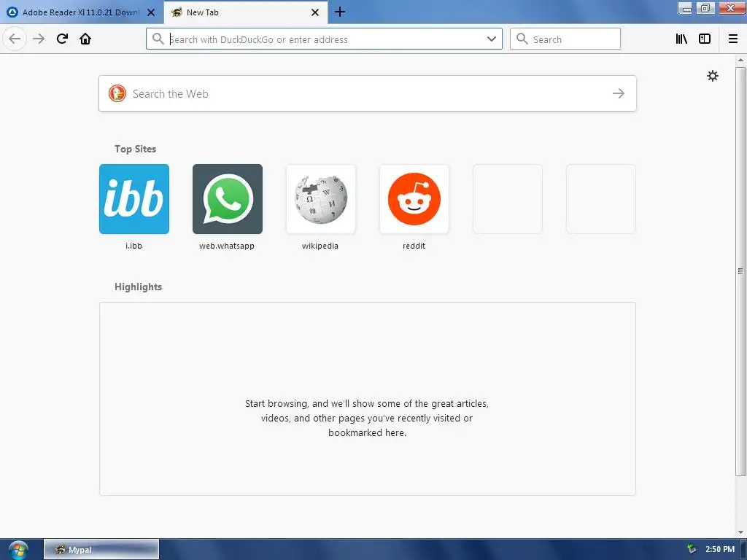Image resolution: width=747 pixels, height=560 pixels.
Task: Toggle the sidebar view icon
Action: 705,39
